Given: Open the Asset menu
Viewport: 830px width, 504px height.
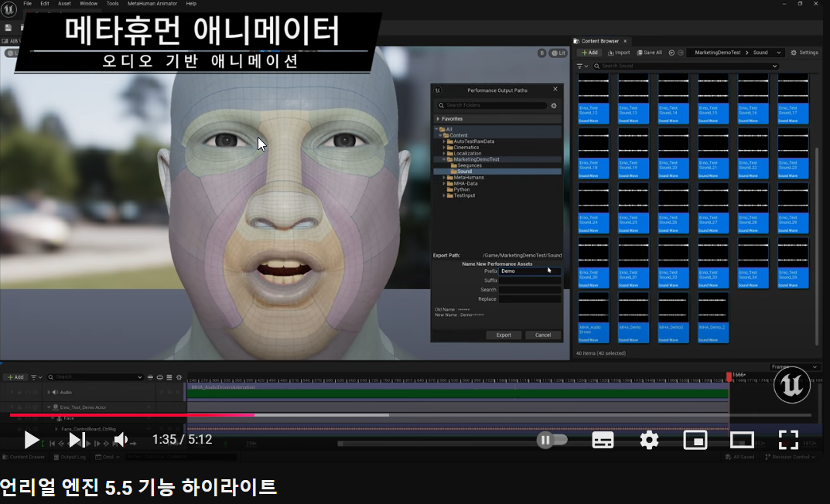Looking at the screenshot, I should (x=64, y=4).
